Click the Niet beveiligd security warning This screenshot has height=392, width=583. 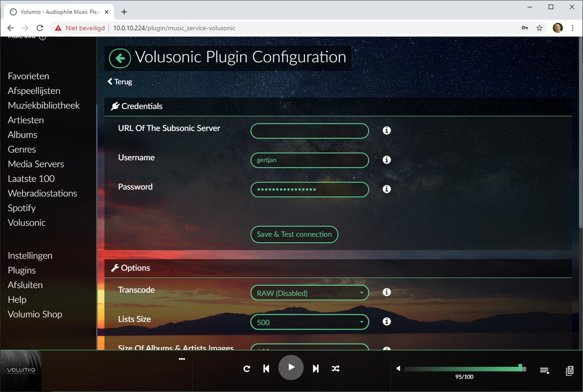(80, 28)
